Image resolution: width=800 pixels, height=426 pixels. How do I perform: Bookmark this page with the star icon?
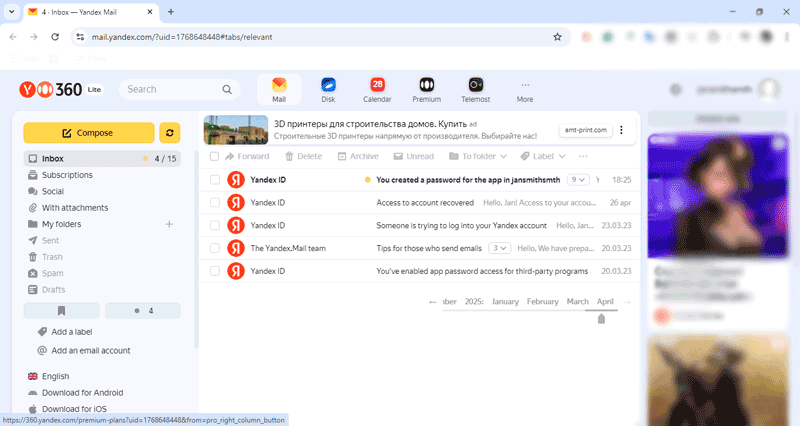557,37
